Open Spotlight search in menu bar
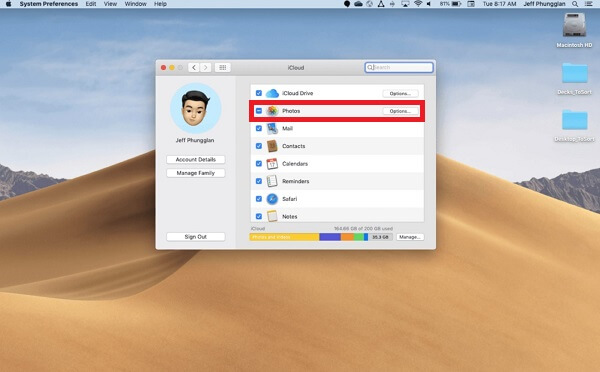Viewport: 600px width, 372px height. (575, 4)
